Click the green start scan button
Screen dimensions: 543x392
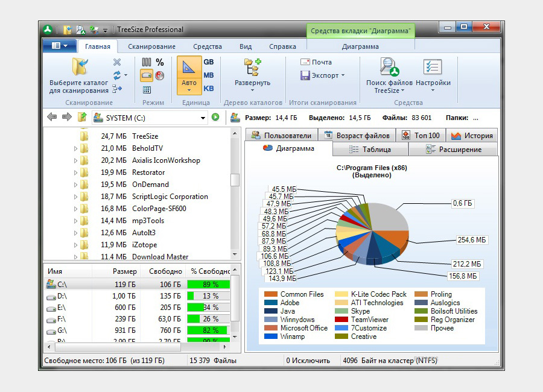[215, 118]
